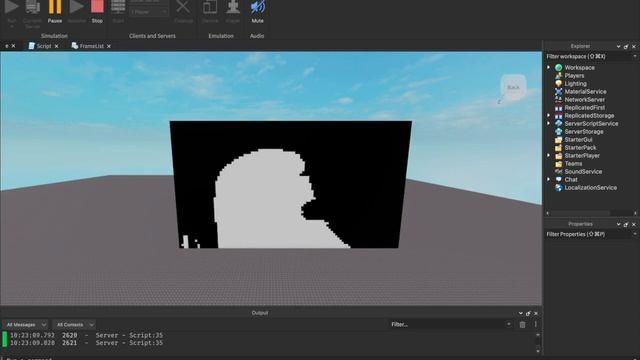Click the Output scrollbar down arrow

[x=538, y=351]
